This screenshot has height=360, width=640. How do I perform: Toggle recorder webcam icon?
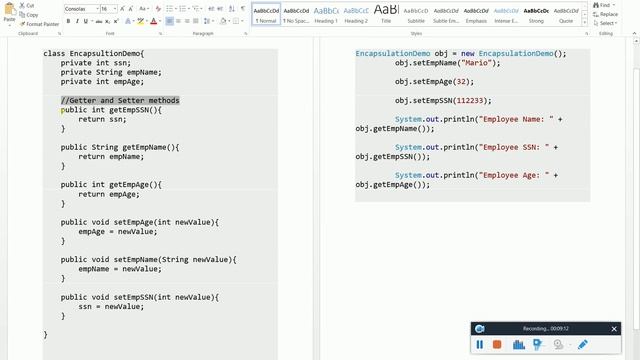pyautogui.click(x=558, y=345)
